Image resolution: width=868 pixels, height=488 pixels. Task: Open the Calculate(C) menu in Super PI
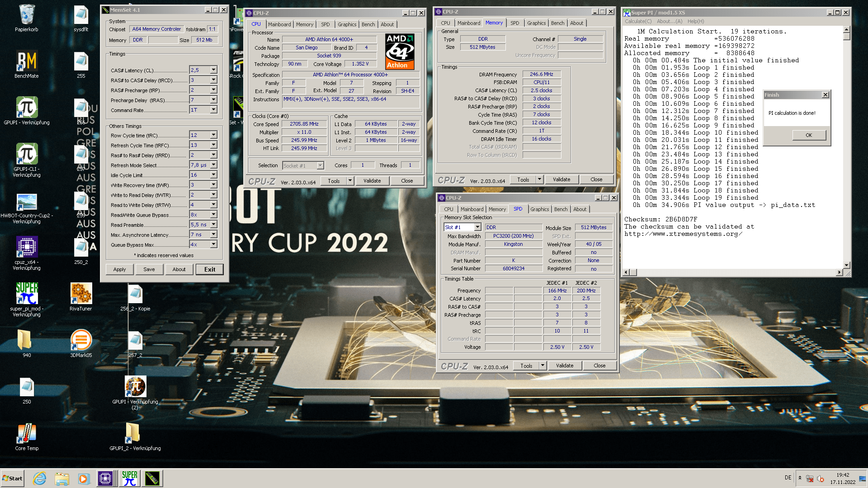pos(638,21)
